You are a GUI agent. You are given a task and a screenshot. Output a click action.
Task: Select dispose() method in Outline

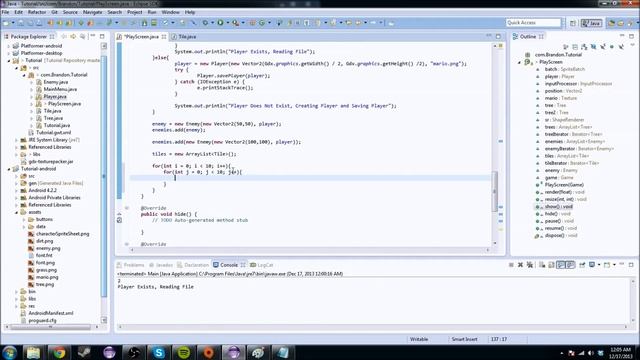tap(560, 236)
